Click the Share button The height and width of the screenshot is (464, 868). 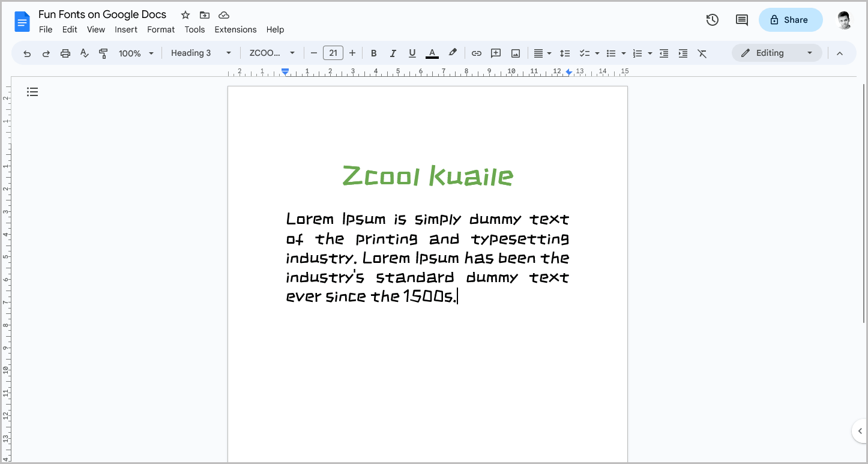pyautogui.click(x=791, y=20)
